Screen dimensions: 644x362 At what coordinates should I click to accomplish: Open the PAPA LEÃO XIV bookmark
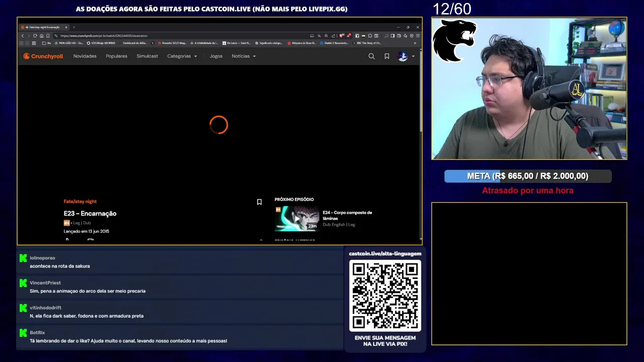[x=69, y=43]
